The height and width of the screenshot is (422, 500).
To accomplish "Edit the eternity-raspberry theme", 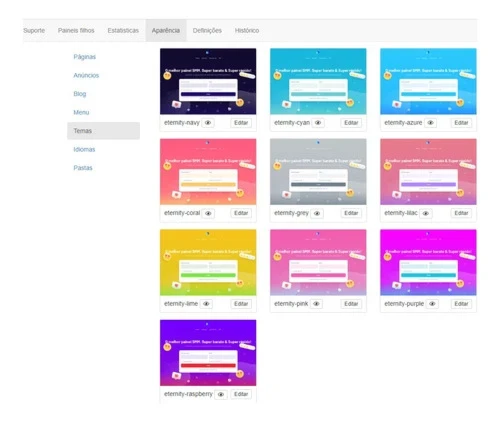I will coord(241,394).
